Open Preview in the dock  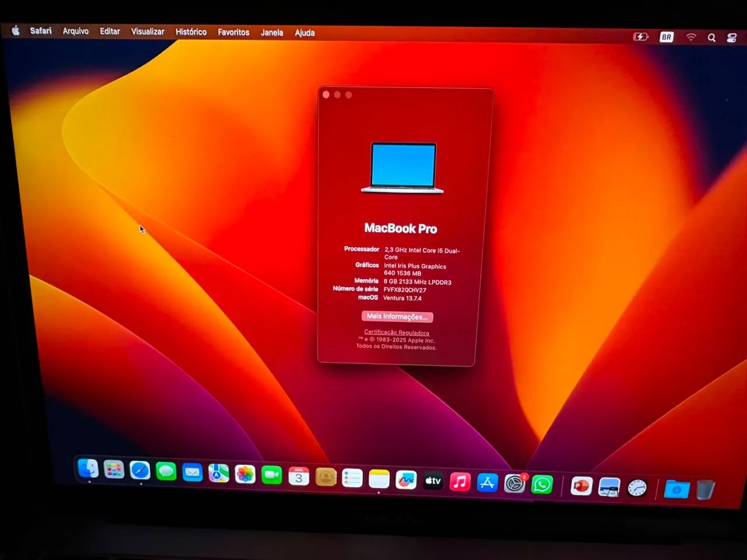pos(609,487)
